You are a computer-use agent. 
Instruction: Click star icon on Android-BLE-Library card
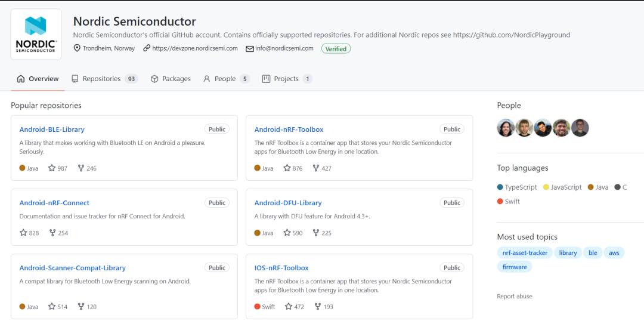tap(52, 168)
